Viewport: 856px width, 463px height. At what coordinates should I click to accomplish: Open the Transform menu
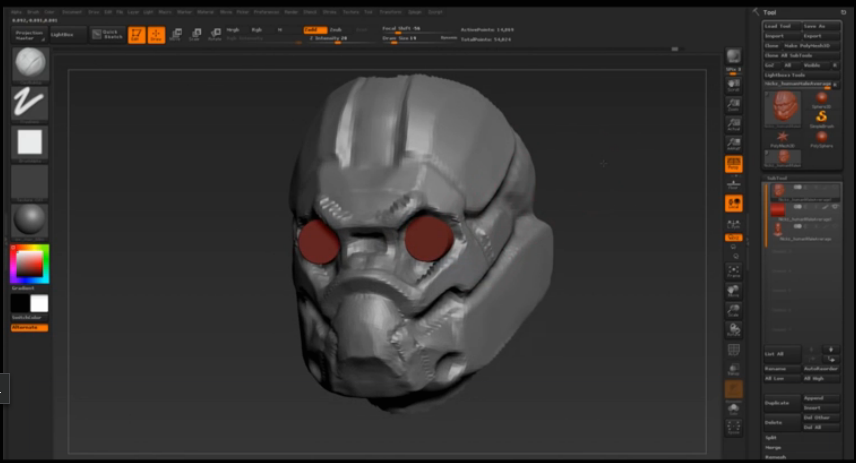point(390,11)
